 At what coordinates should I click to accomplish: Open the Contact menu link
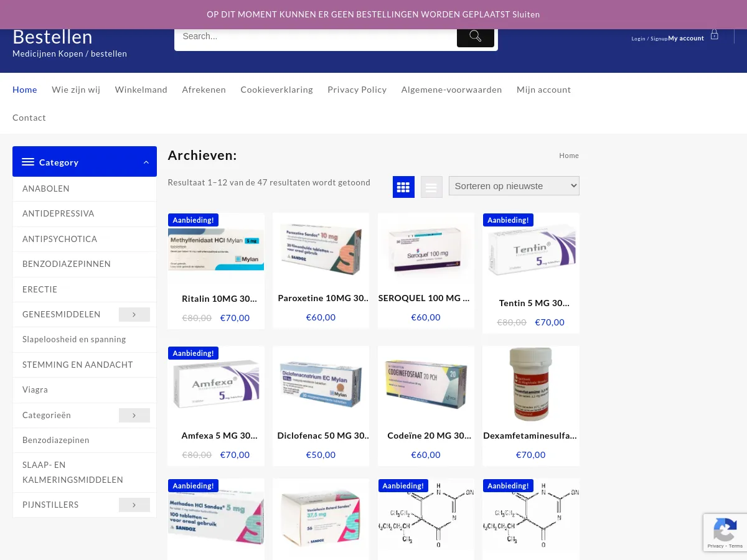click(29, 118)
